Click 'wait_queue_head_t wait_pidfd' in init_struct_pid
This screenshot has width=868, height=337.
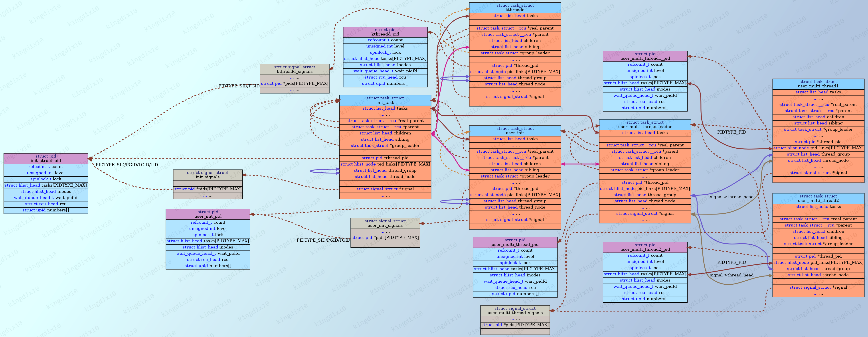(x=46, y=198)
